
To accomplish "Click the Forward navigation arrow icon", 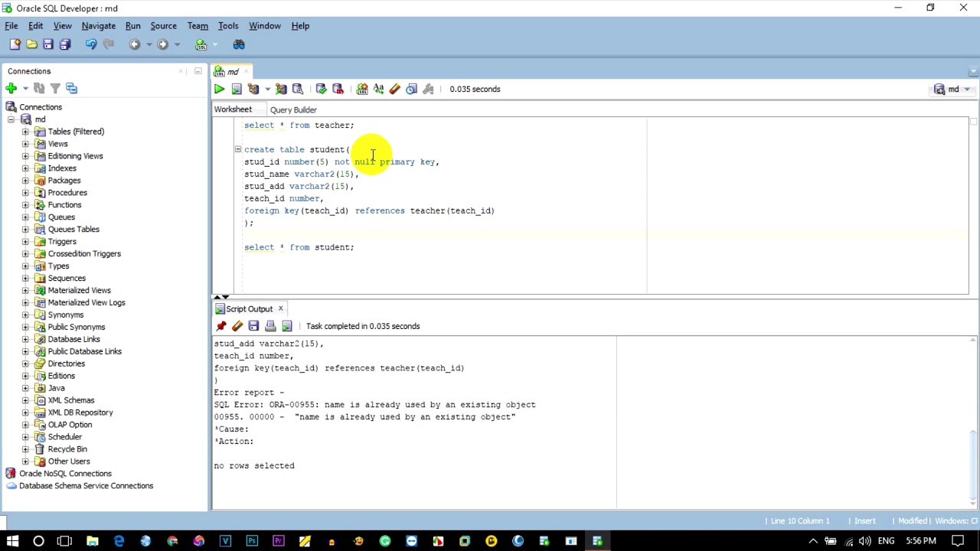I will point(162,44).
